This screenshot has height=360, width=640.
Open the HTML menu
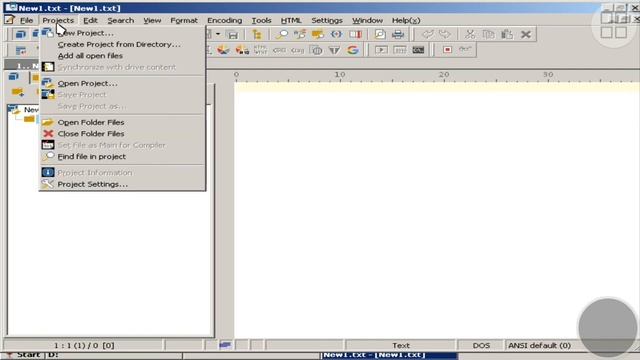[291, 20]
